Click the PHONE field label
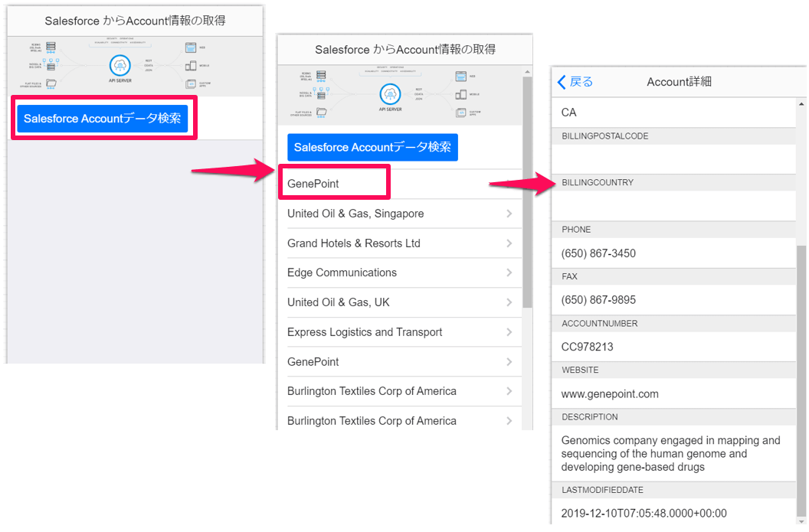Viewport: 809px width, 532px height. (x=576, y=230)
